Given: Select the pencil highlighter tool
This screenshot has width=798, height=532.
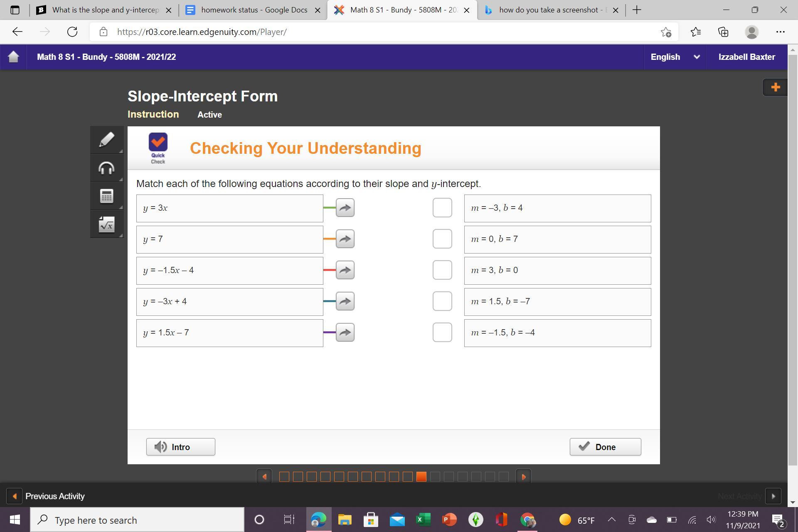Looking at the screenshot, I should pyautogui.click(x=106, y=140).
